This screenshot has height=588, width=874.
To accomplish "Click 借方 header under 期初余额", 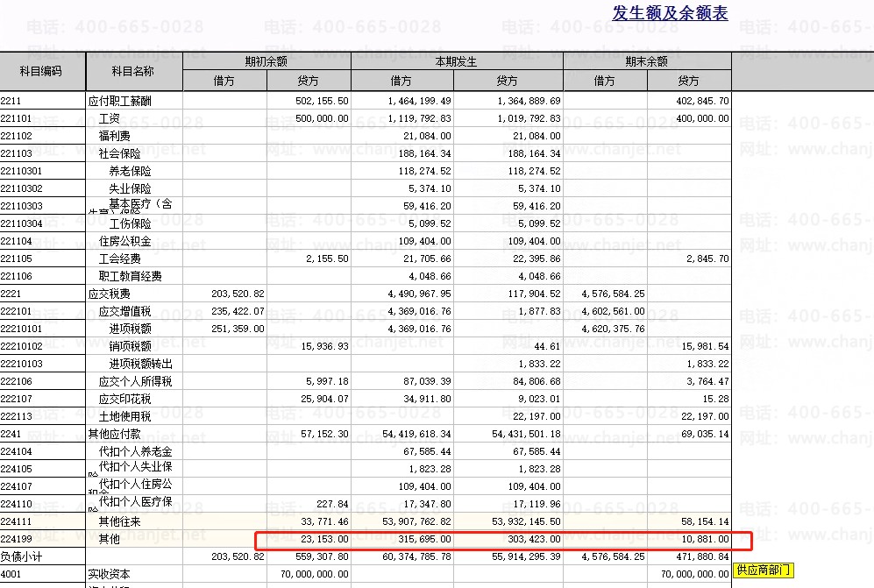I will (x=224, y=81).
